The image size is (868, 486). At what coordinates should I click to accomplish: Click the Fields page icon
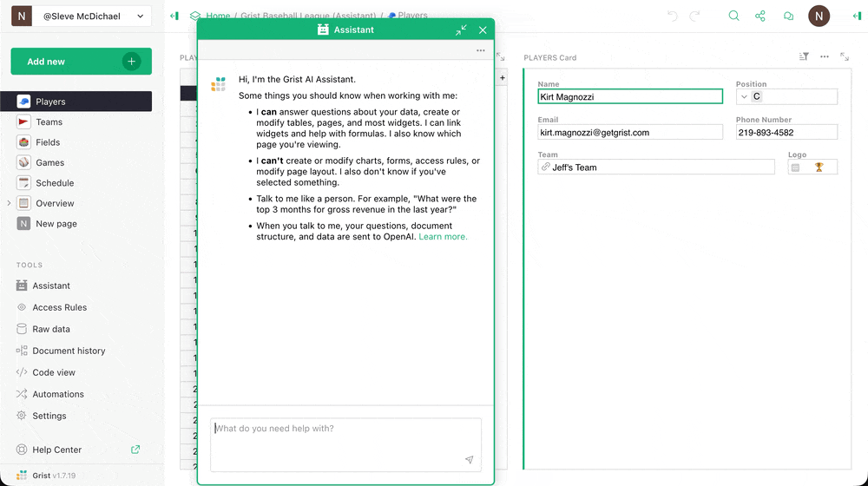pyautogui.click(x=23, y=142)
